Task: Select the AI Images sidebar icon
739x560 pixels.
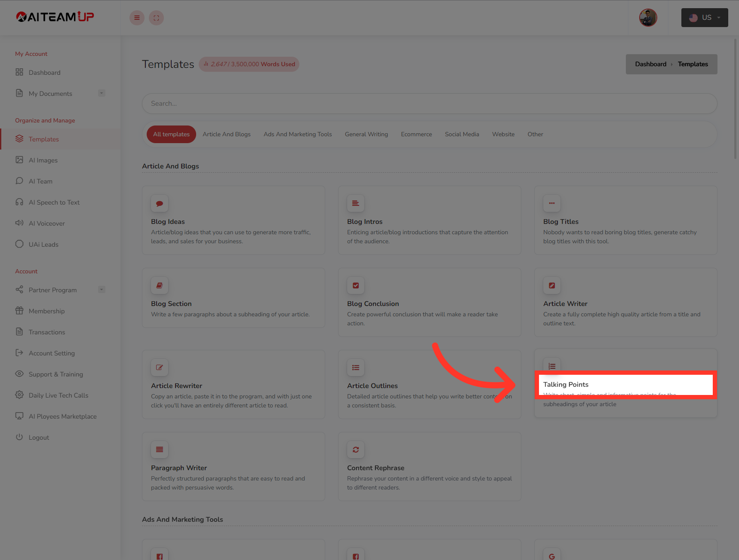Action: [x=19, y=160]
